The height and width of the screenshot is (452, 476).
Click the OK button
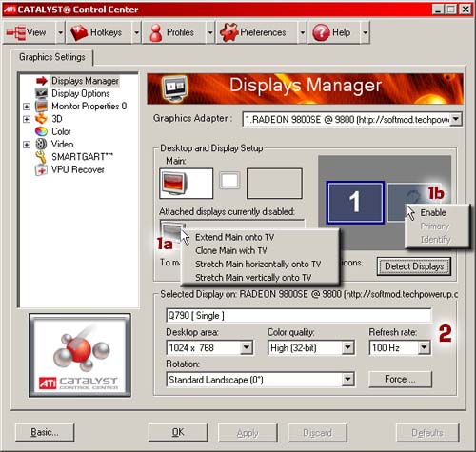click(x=178, y=432)
